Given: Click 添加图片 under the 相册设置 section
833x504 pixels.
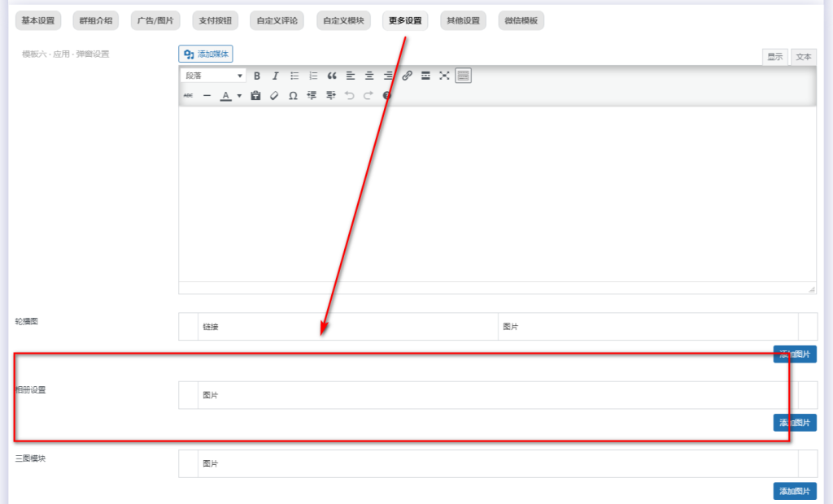Looking at the screenshot, I should tap(794, 423).
